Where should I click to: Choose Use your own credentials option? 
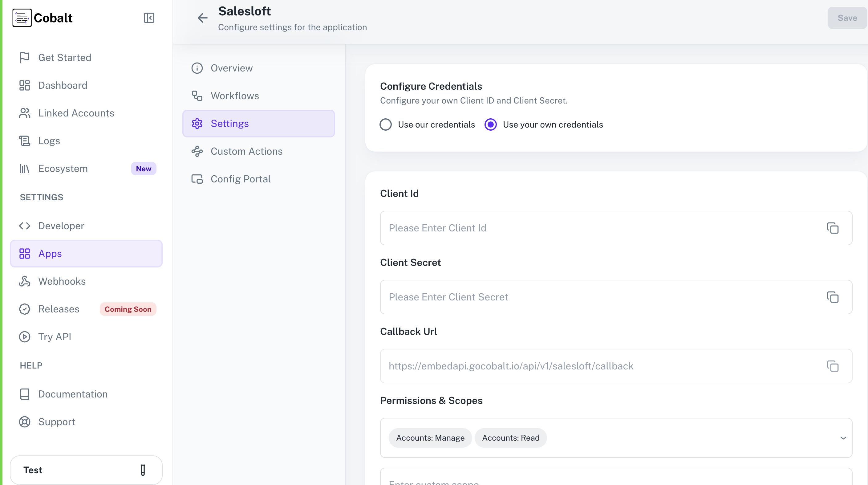[491, 124]
